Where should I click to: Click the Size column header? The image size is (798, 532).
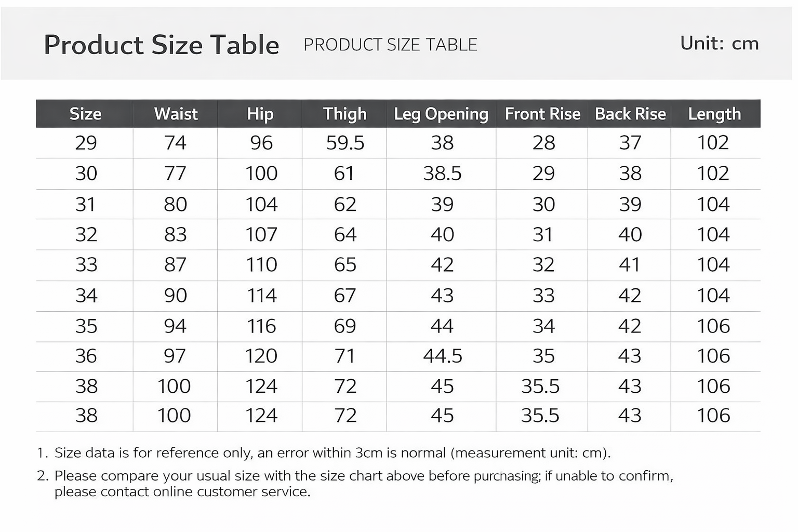pos(85,114)
